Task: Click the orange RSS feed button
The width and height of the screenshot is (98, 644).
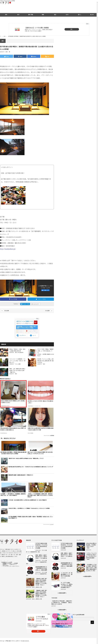Action: [47, 56]
